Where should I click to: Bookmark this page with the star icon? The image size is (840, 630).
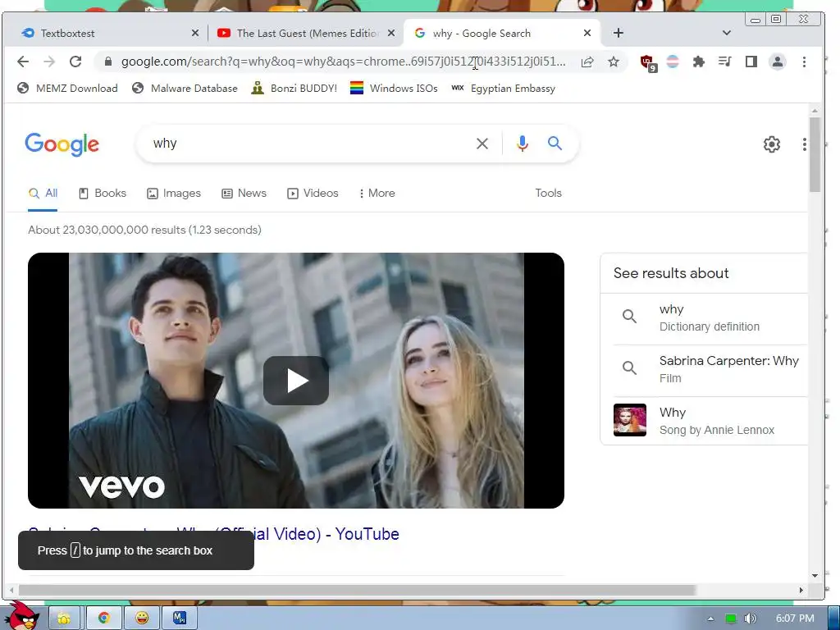pos(614,62)
